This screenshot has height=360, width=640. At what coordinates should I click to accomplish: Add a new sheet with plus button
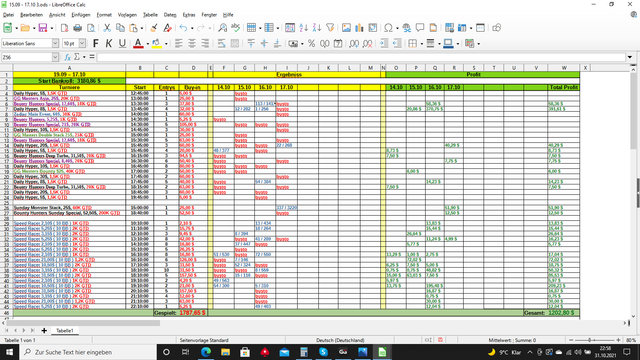pyautogui.click(x=44, y=331)
